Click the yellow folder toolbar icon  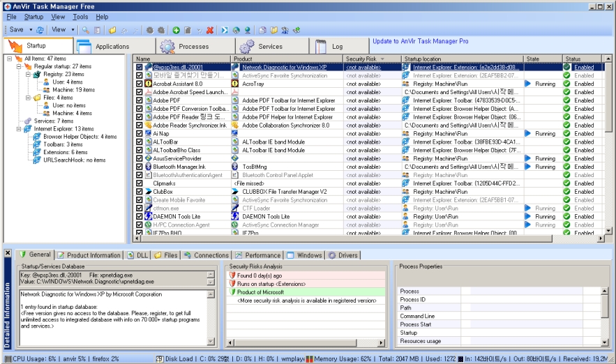[x=112, y=30]
